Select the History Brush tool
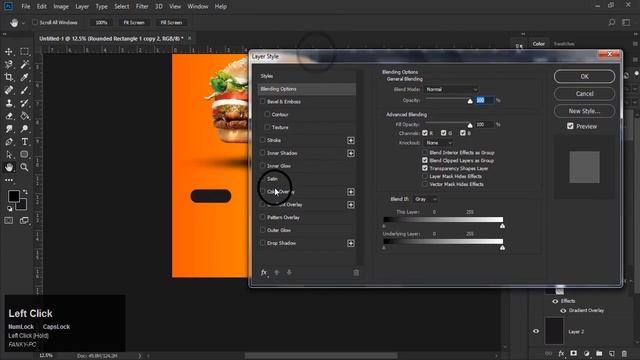The image size is (640, 360). 24,103
